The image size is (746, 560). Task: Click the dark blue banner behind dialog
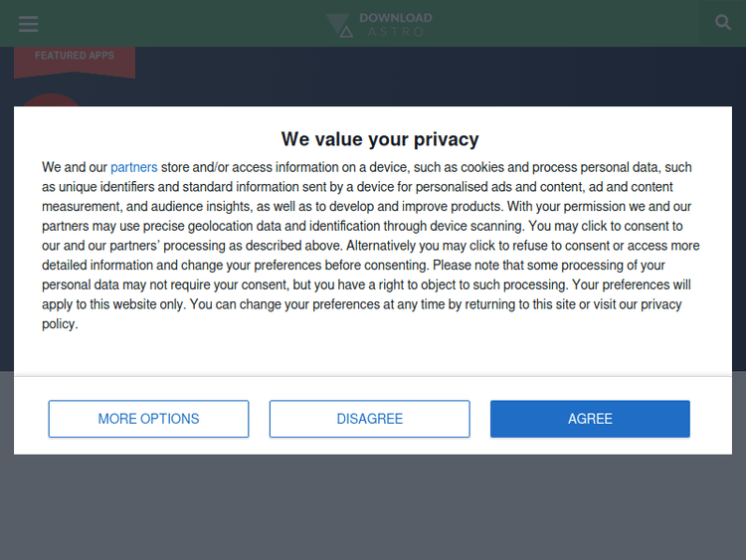(x=398, y=80)
